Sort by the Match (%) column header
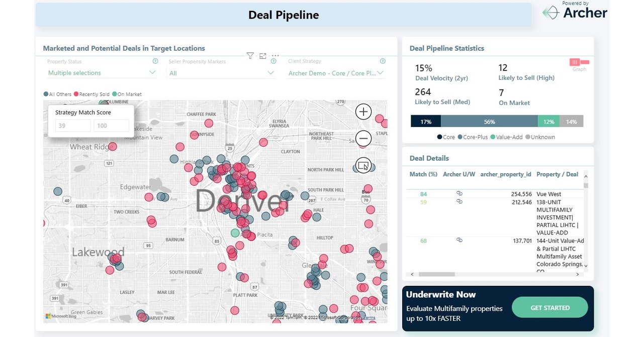Image resolution: width=644 pixels, height=337 pixels. click(423, 174)
